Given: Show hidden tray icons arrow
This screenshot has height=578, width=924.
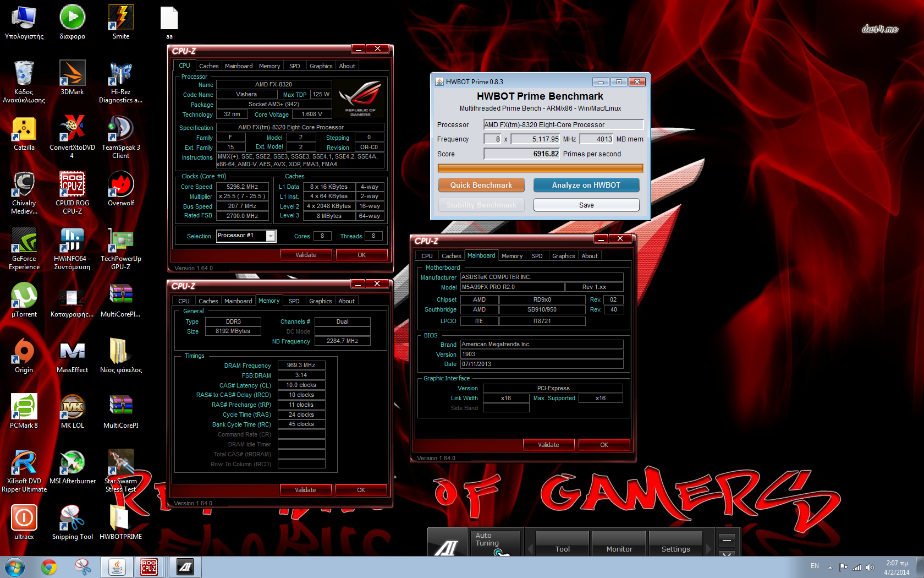Looking at the screenshot, I should [x=830, y=568].
